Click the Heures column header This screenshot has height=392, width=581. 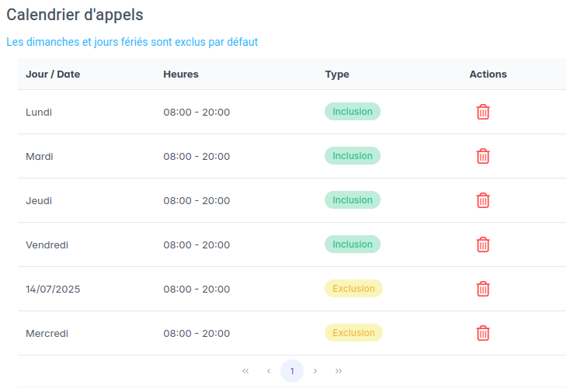(181, 75)
